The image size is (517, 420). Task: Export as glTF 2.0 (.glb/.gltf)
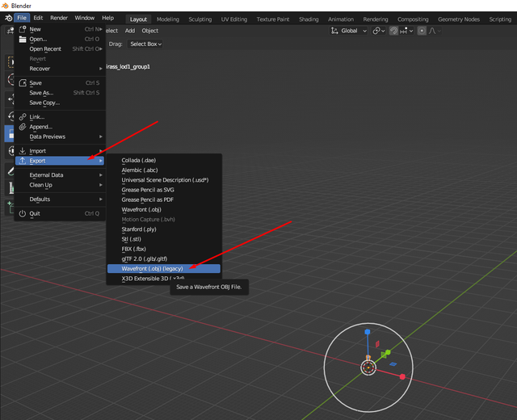164,258
